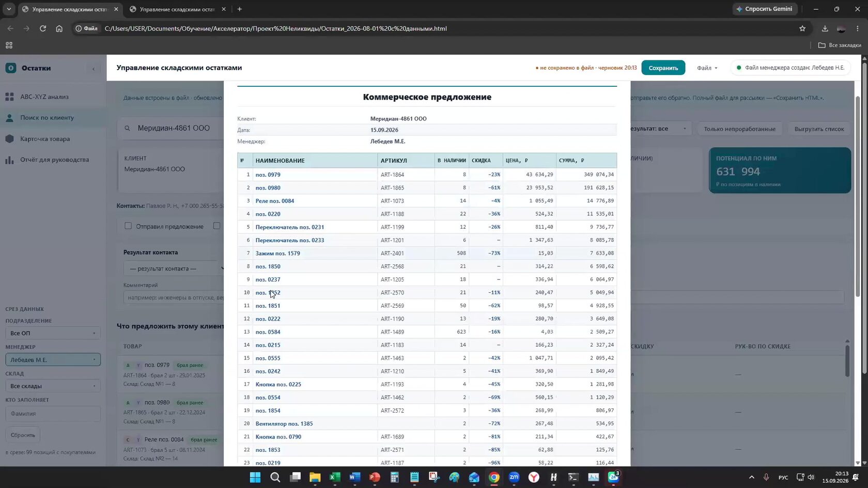Select the ART-2401 article cell
The width and height of the screenshot is (868, 488).
click(406, 253)
